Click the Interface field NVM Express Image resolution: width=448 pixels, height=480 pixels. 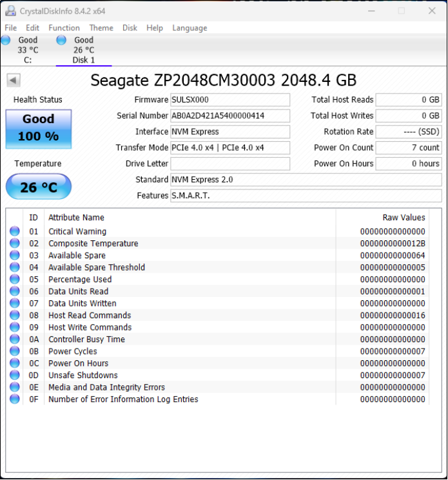[230, 131]
